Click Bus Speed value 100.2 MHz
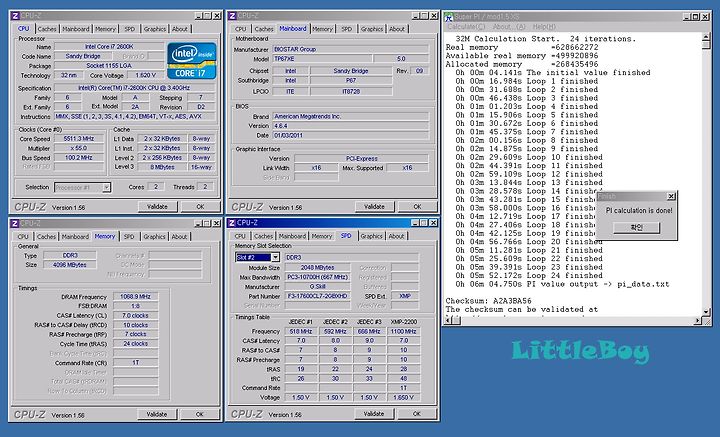Image resolution: width=720 pixels, height=437 pixels. pos(79,157)
